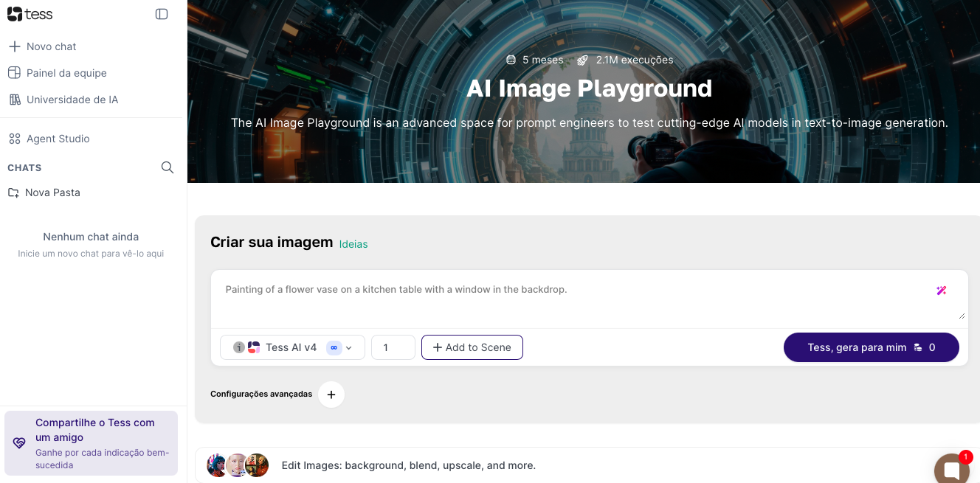Create a Nova Pasta folder

click(44, 192)
